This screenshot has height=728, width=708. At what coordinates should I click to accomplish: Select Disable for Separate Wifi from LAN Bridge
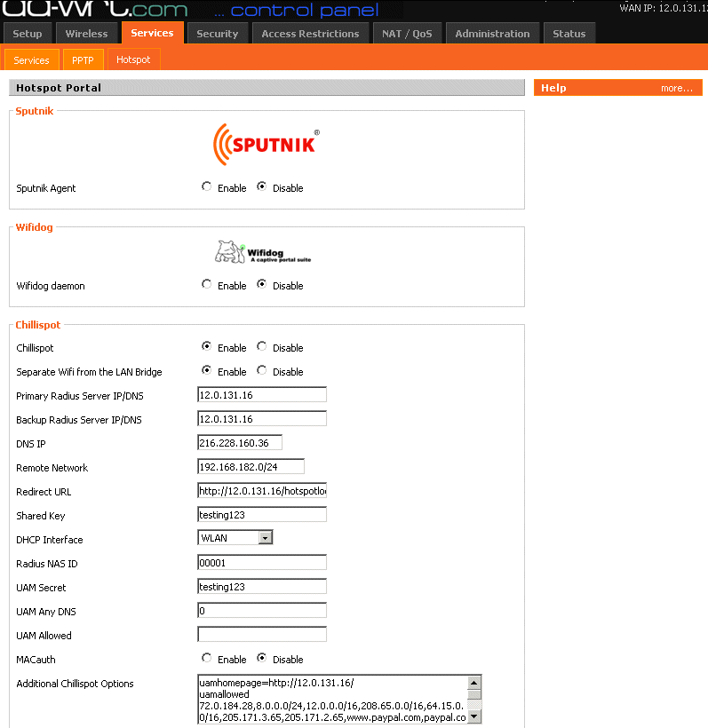pyautogui.click(x=262, y=371)
